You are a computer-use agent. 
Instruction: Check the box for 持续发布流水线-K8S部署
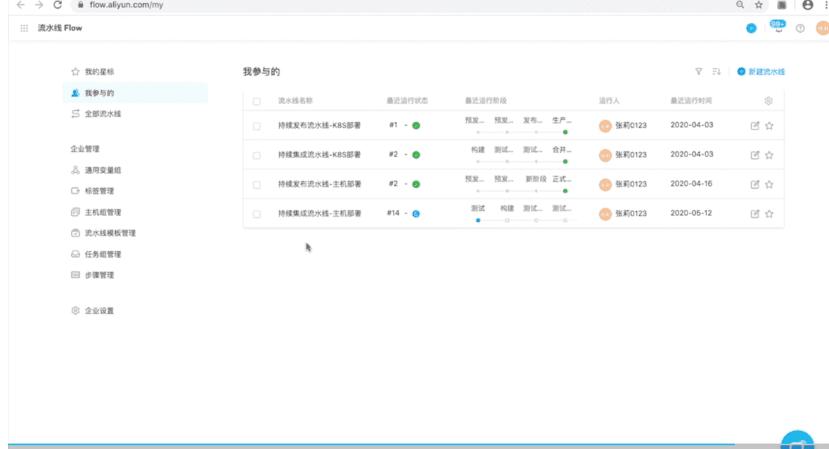[x=256, y=126]
